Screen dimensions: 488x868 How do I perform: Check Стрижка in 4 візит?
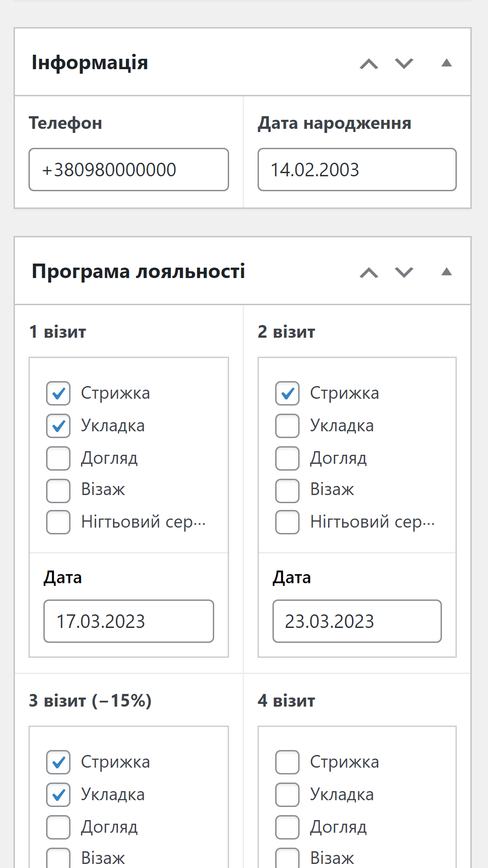(287, 762)
